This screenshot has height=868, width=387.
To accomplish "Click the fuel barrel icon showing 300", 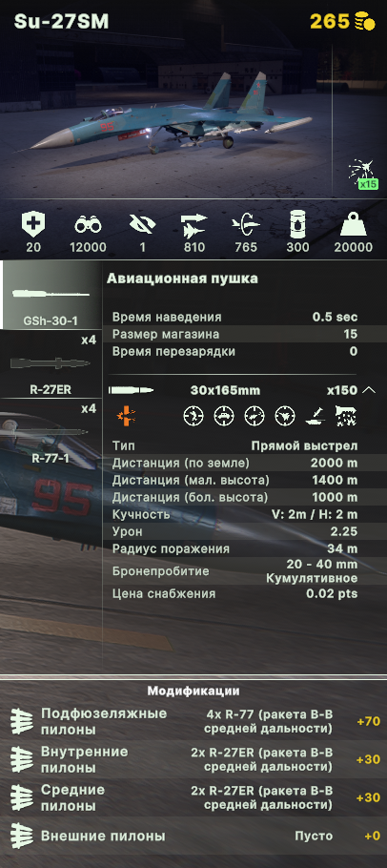I will [x=298, y=225].
